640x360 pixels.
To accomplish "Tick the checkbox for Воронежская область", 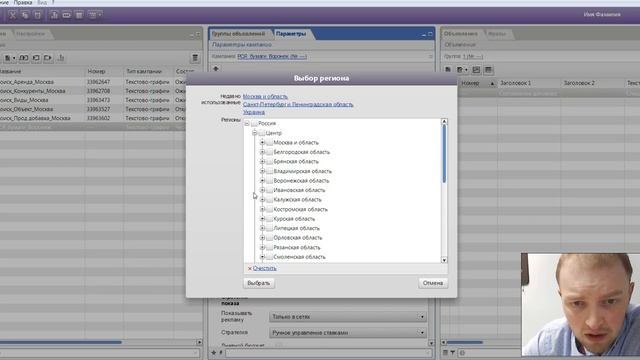I will point(269,180).
